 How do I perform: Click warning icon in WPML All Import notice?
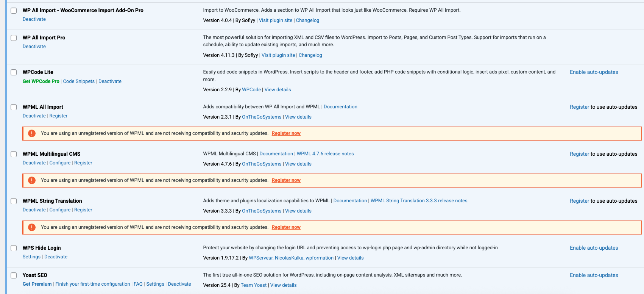32,133
